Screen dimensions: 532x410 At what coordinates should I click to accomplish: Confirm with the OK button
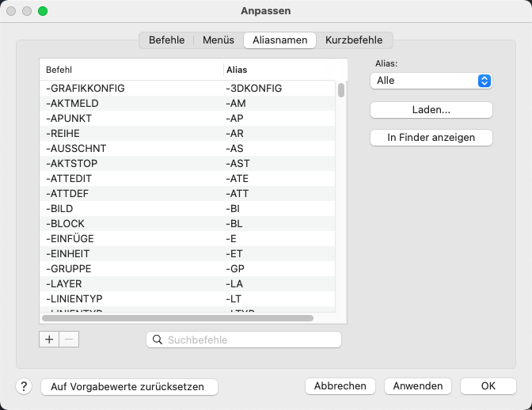tap(488, 386)
